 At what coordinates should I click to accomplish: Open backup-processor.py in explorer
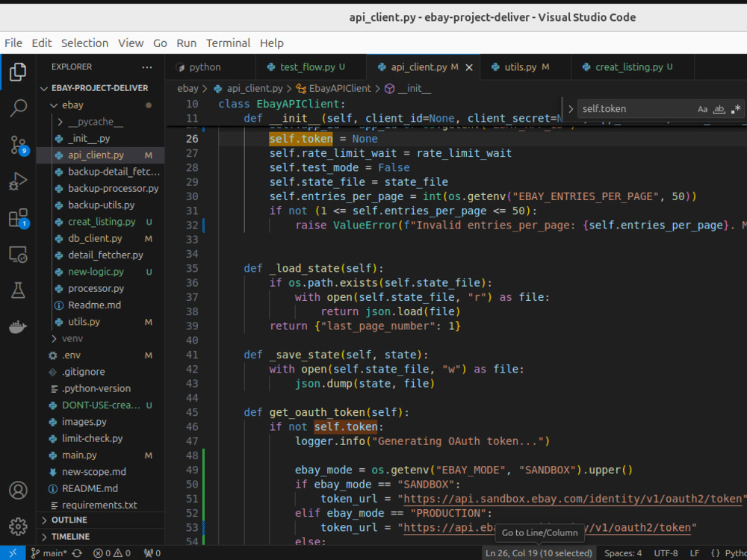pyautogui.click(x=113, y=189)
